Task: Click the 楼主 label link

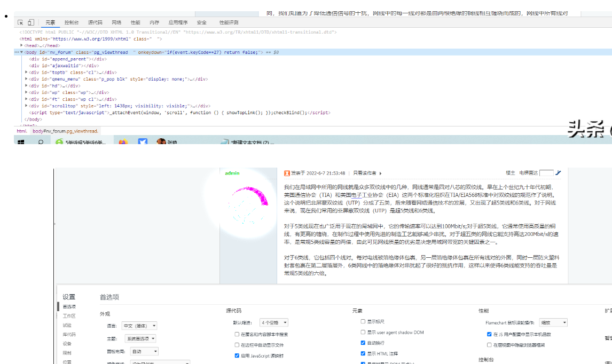Action: coord(510,173)
